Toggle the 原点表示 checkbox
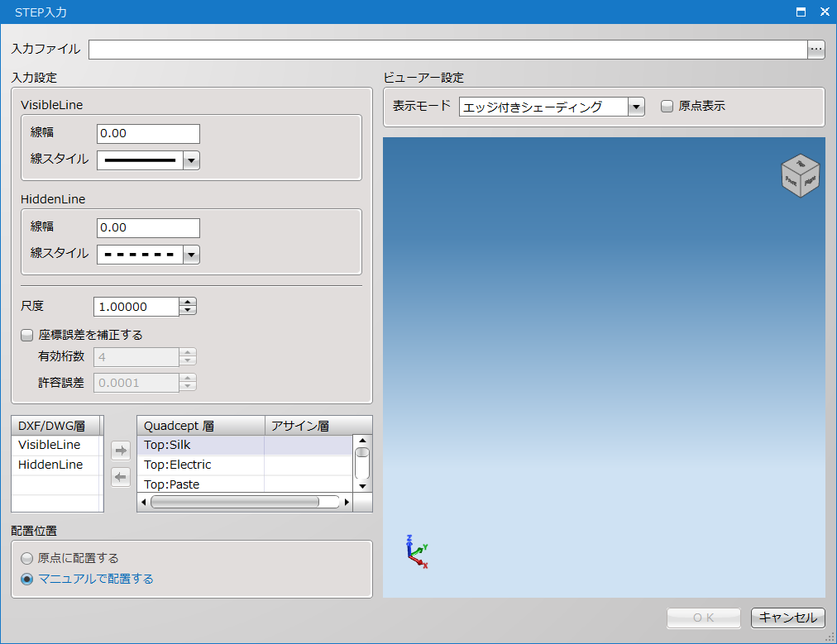Image resolution: width=837 pixels, height=644 pixels. (x=667, y=107)
